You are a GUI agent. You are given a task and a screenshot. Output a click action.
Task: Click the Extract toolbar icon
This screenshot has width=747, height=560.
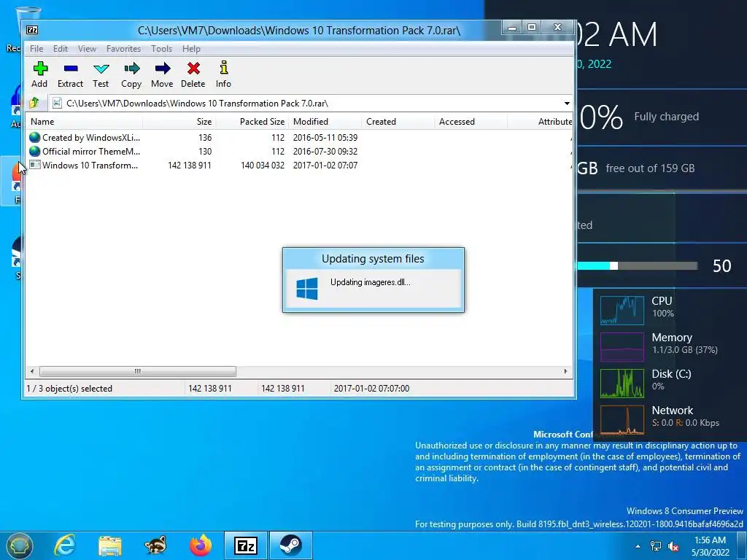click(71, 69)
